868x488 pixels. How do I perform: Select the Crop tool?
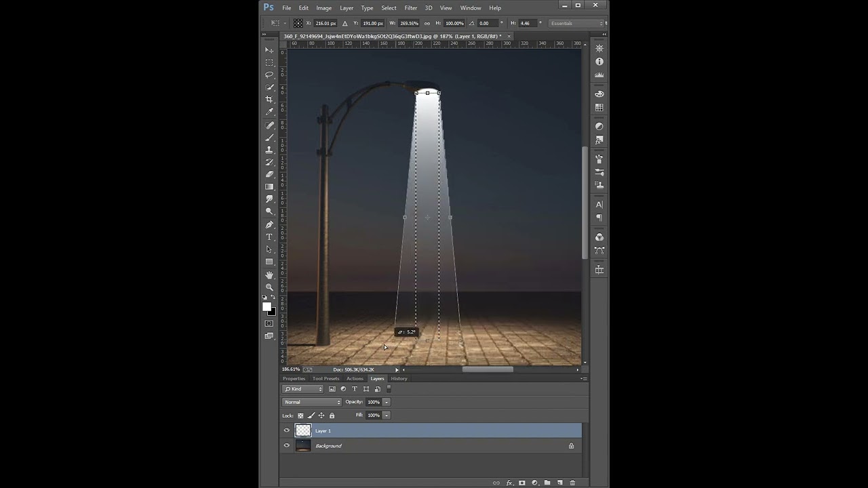click(269, 100)
